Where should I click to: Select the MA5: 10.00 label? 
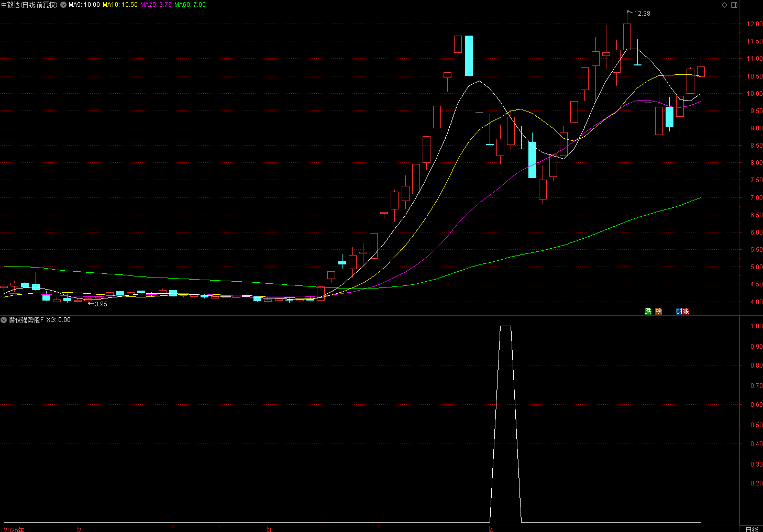tap(84, 5)
